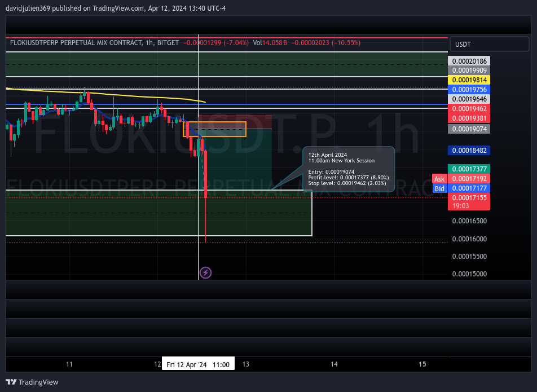Viewport: 537px width, 392px height.
Task: Click the 0.00016500 axis value
Action: tap(469, 221)
